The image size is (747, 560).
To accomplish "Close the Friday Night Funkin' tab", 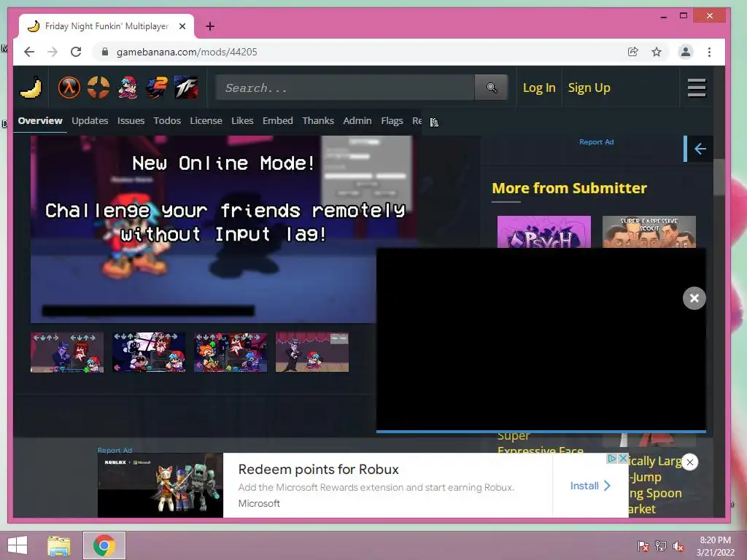I will [182, 26].
